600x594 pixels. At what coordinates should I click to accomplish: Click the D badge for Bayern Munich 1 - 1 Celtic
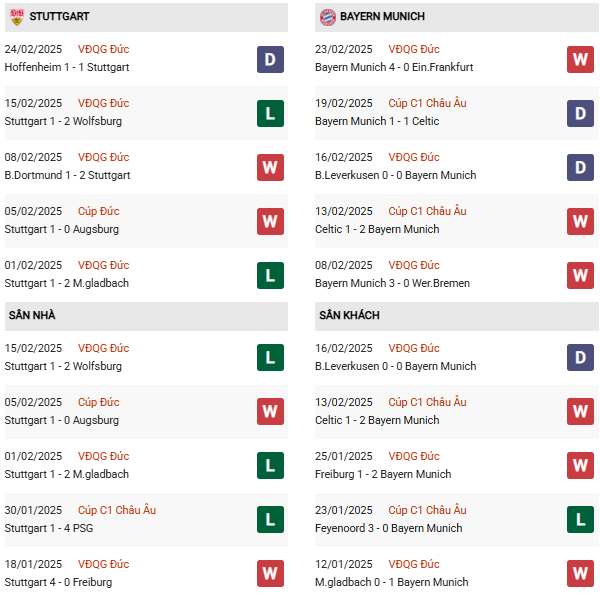tap(580, 113)
